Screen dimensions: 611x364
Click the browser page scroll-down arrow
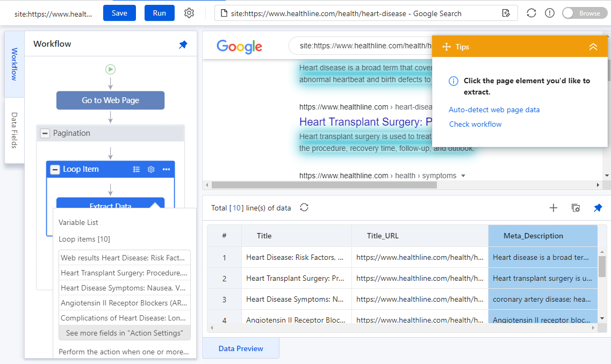[607, 176]
